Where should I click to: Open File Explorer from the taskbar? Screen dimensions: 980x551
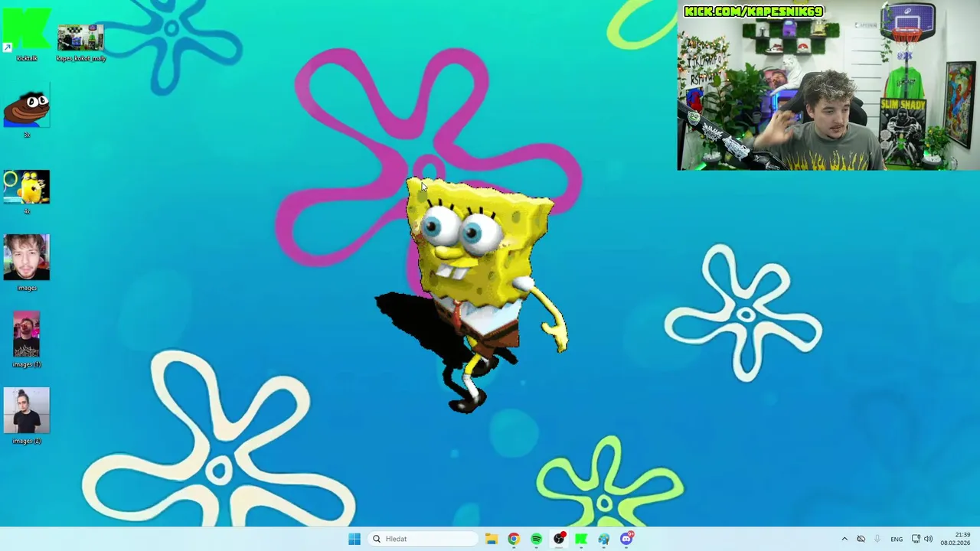(492, 539)
